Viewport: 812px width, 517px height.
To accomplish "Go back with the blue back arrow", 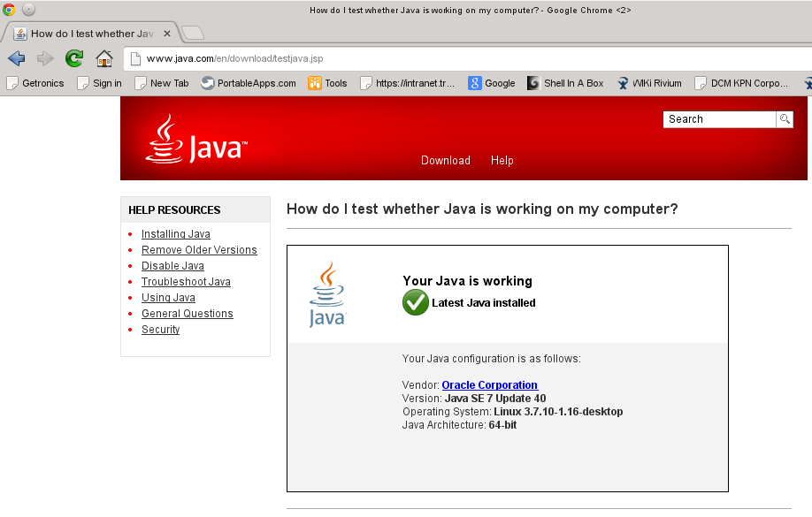I will tap(17, 58).
